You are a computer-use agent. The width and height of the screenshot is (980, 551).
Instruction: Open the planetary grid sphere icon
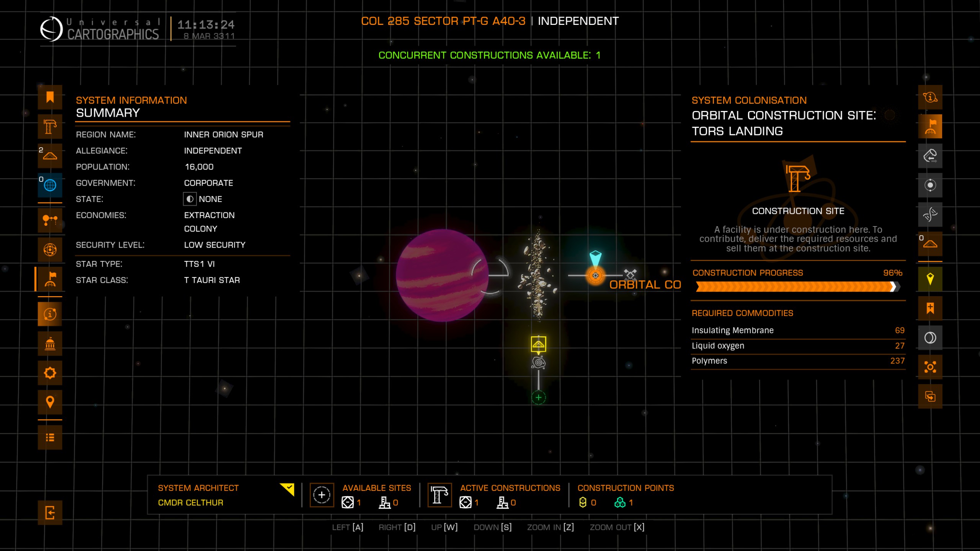pos(50,250)
